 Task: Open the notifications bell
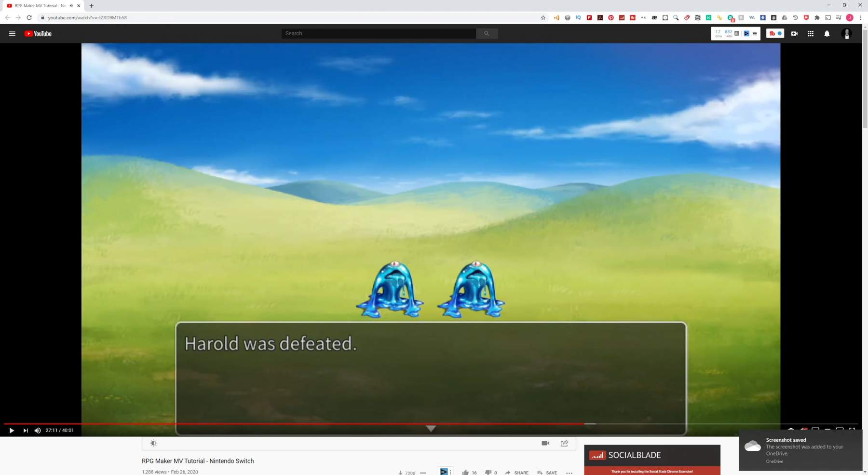827,33
